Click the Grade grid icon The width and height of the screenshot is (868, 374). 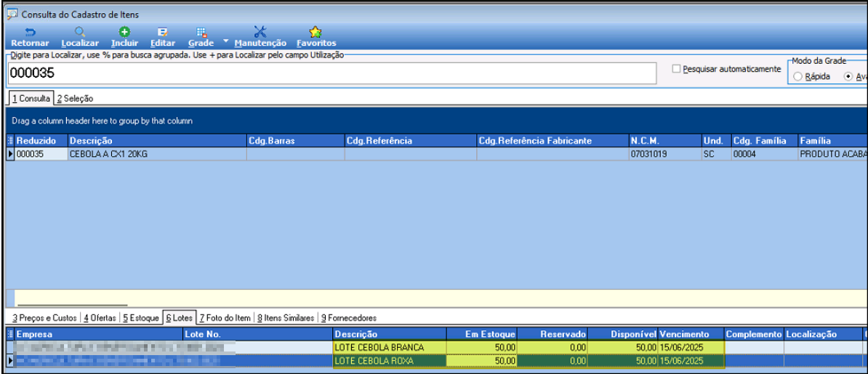point(201,32)
